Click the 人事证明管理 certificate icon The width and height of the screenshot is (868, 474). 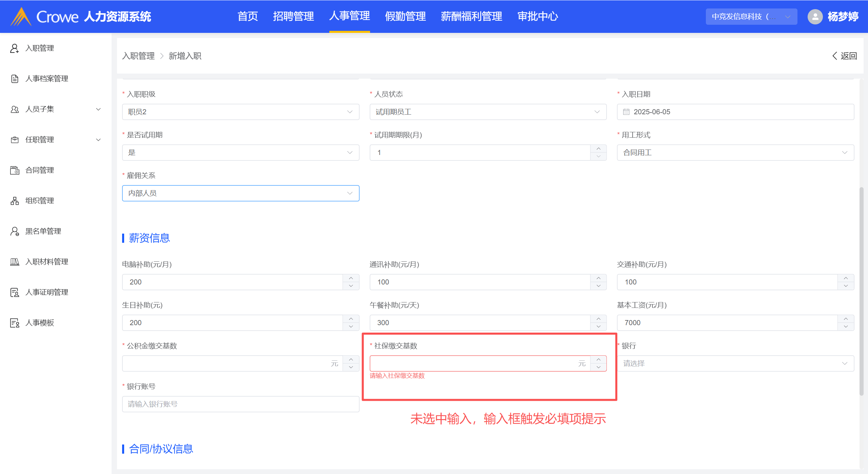[14, 292]
